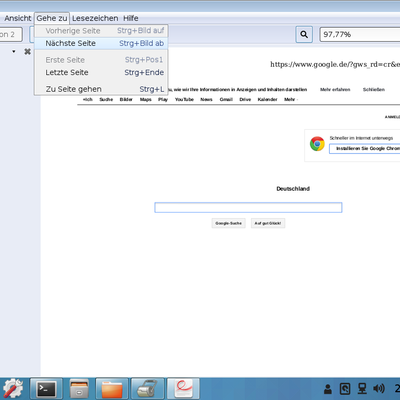Close the open Gehe zu menu

click(52, 18)
